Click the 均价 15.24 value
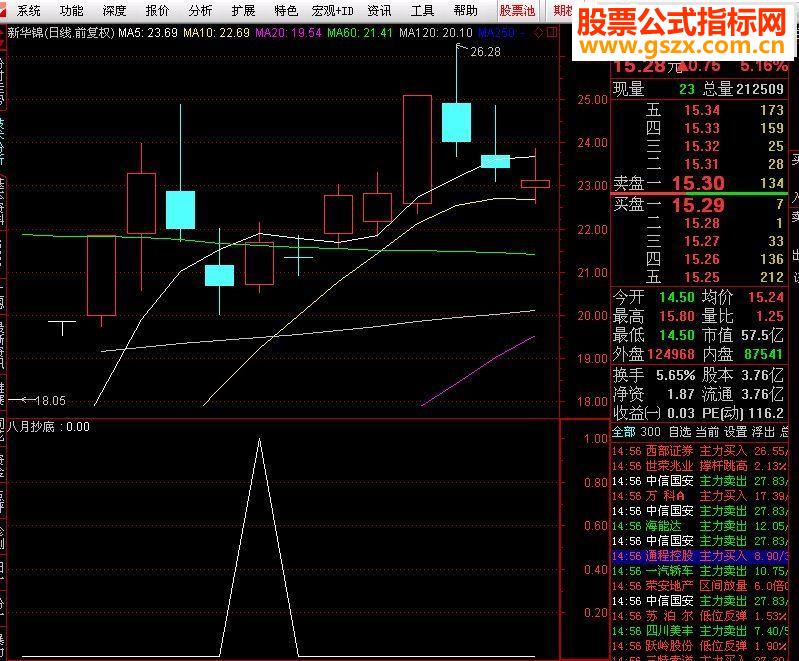This screenshot has width=799, height=661. click(765, 297)
